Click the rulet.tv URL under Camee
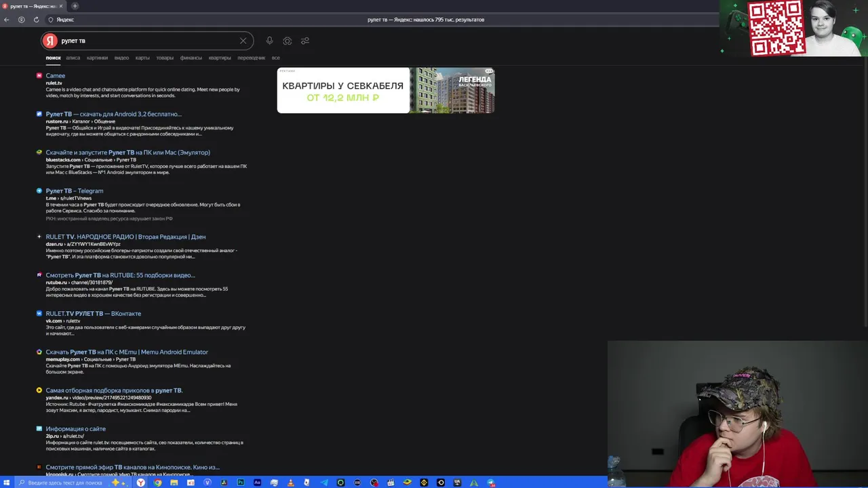Image resolution: width=868 pixels, height=488 pixels. (54, 83)
